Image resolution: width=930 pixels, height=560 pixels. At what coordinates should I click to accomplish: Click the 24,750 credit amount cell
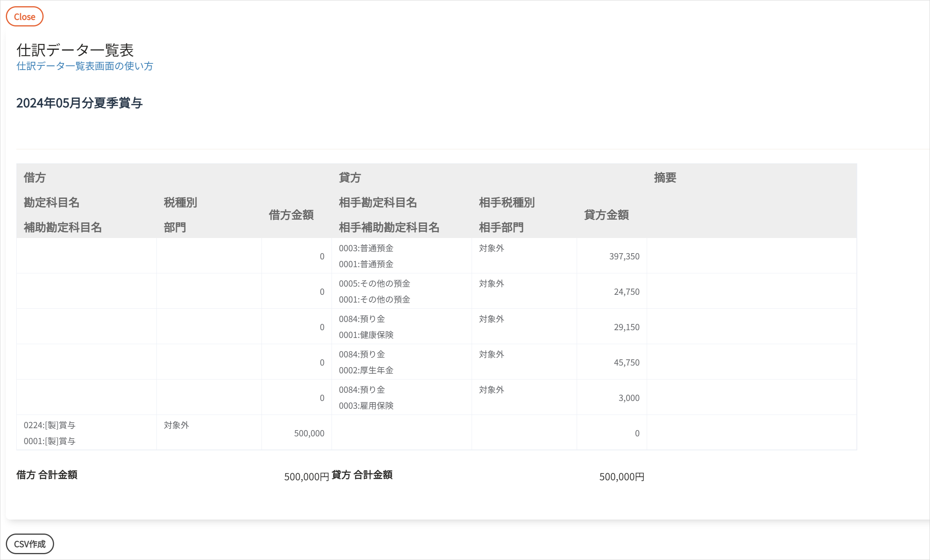pos(626,292)
